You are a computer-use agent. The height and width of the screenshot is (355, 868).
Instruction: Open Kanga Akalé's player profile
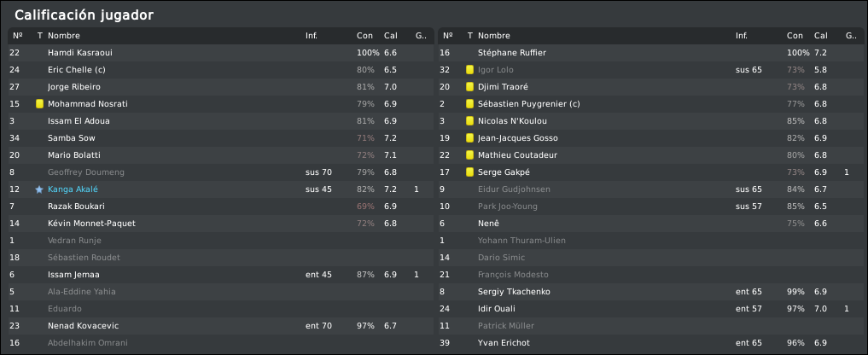click(x=73, y=189)
